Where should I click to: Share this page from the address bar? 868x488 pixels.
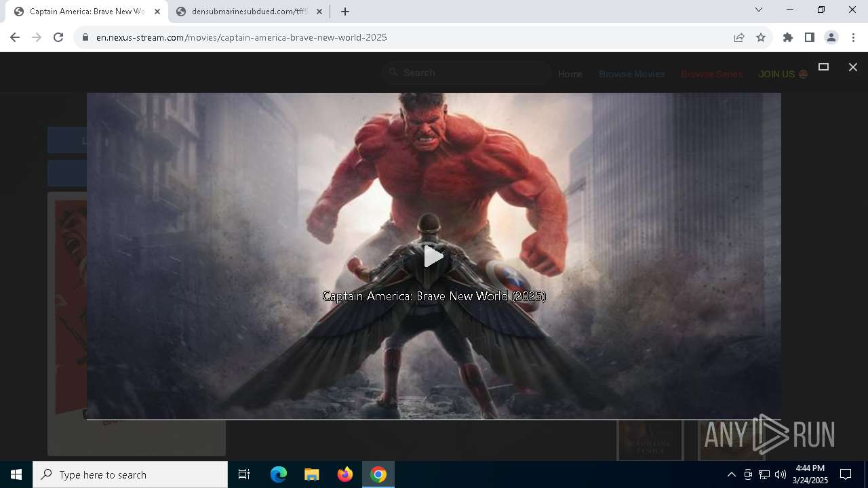click(739, 37)
